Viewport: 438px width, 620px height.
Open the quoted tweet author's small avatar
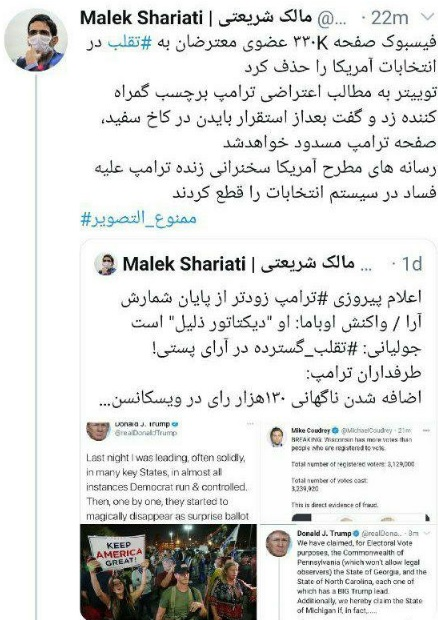click(105, 264)
